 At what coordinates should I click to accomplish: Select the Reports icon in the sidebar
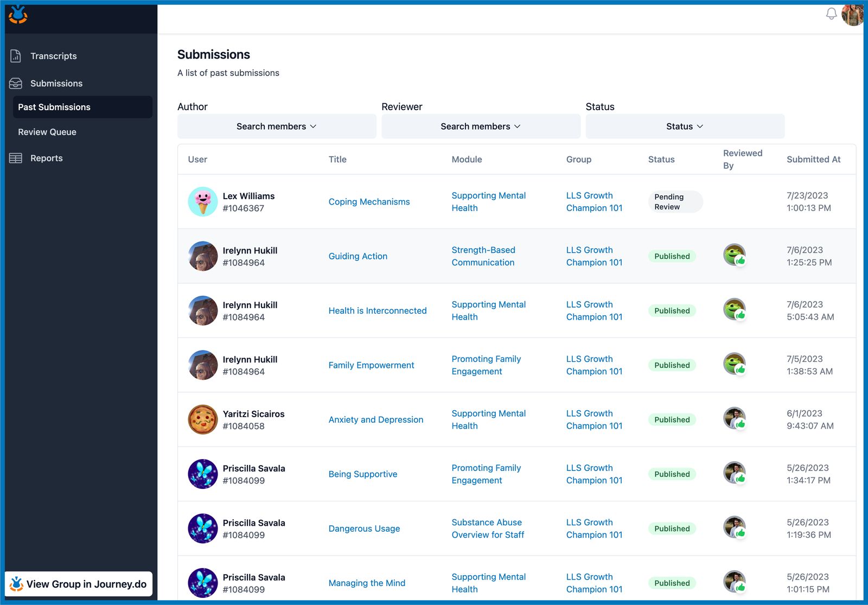[15, 158]
